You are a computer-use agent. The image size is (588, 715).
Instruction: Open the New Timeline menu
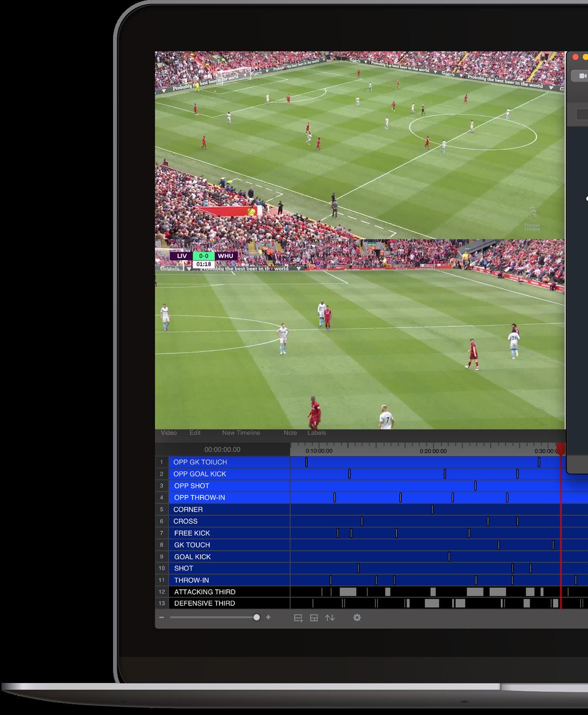[x=241, y=433]
